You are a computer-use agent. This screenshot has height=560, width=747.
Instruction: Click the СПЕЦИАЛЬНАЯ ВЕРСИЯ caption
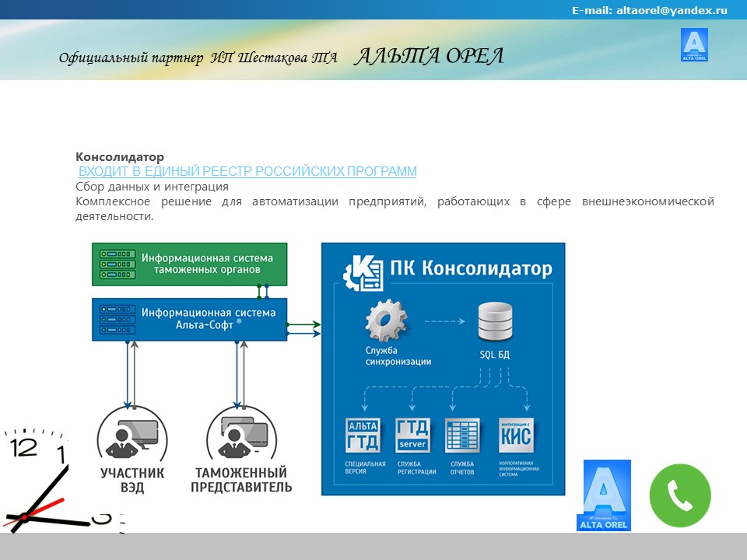[366, 467]
